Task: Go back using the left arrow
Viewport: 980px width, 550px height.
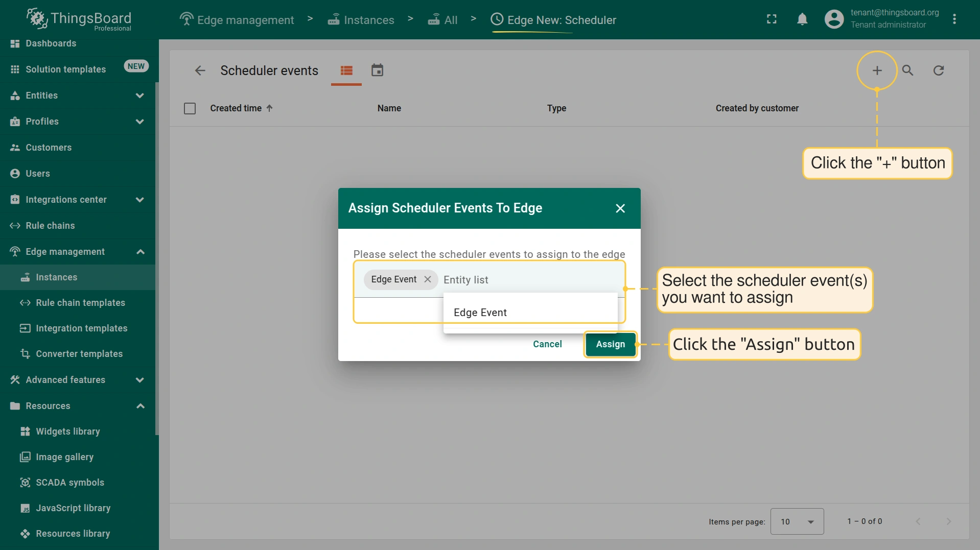Action: 200,70
